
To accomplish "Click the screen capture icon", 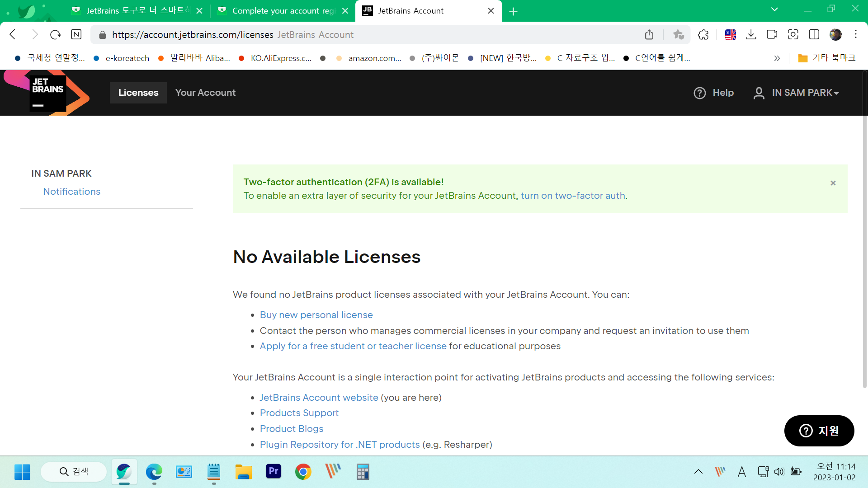I will click(793, 34).
